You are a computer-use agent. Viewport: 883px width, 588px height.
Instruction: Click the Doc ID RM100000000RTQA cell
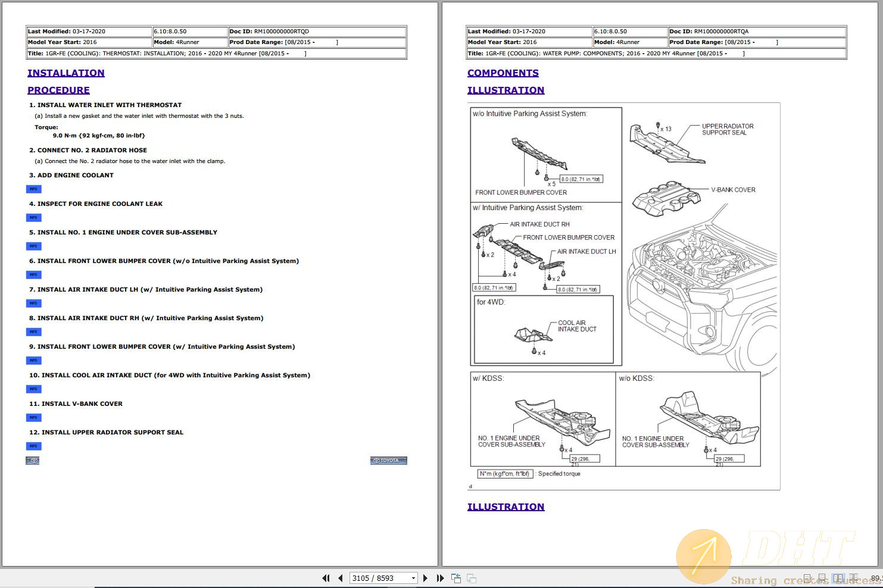click(x=757, y=32)
